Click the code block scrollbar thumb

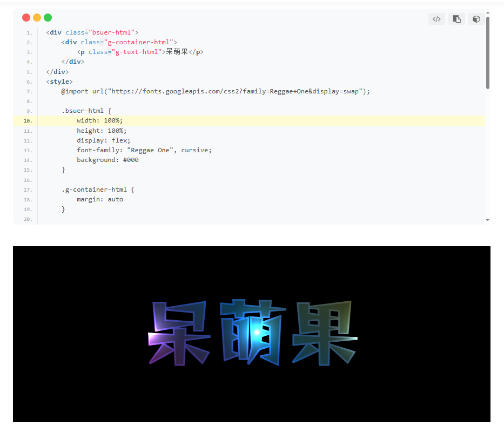click(488, 53)
